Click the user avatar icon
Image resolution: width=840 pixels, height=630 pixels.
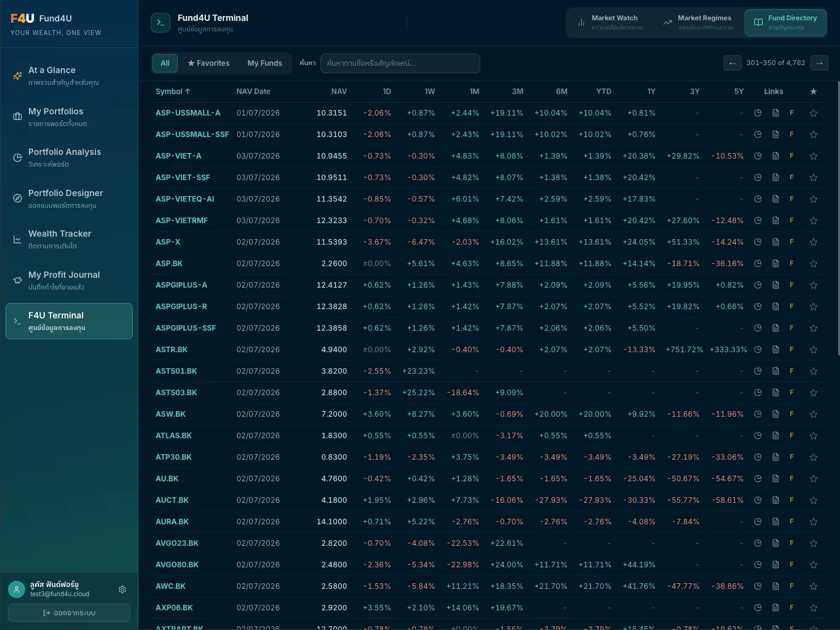(x=17, y=589)
